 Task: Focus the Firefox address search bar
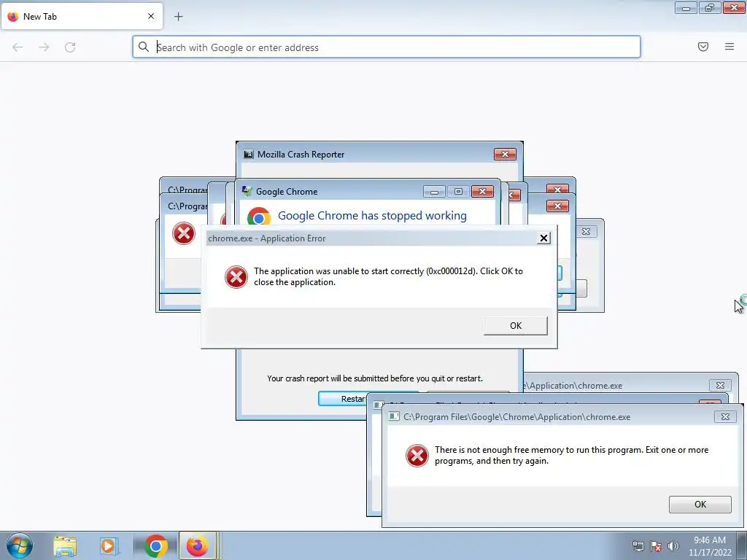coord(387,47)
